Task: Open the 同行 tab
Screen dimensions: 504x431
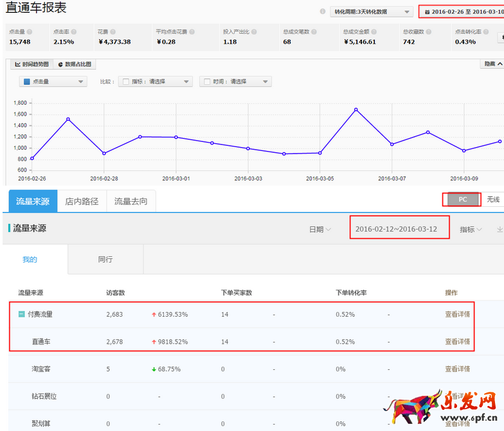Action: pyautogui.click(x=105, y=259)
